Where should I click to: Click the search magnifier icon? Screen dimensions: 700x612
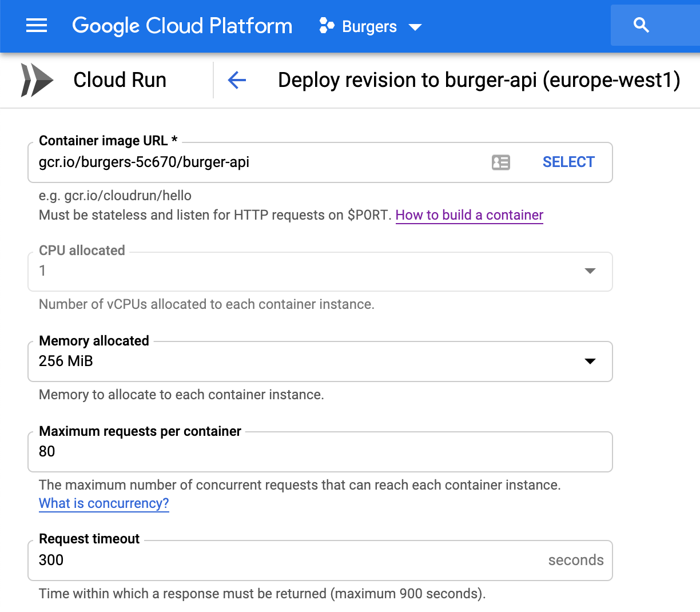pos(642,25)
